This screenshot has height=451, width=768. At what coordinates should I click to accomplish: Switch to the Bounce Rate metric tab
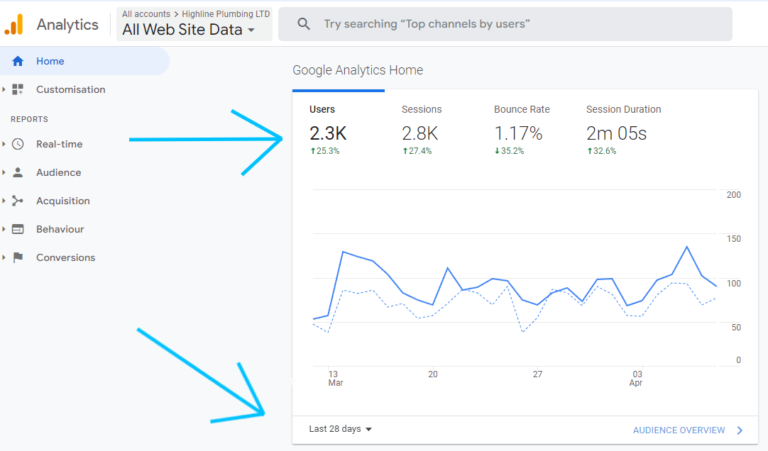pos(521,129)
